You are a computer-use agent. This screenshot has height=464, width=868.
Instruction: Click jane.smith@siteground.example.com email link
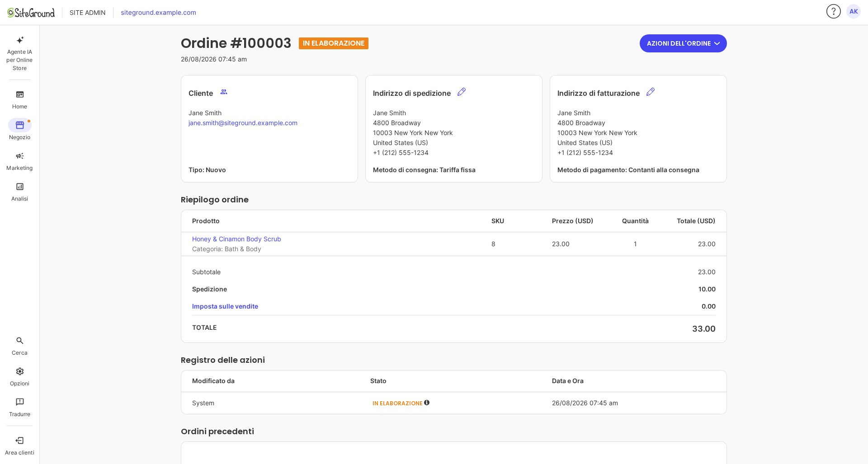pyautogui.click(x=243, y=123)
